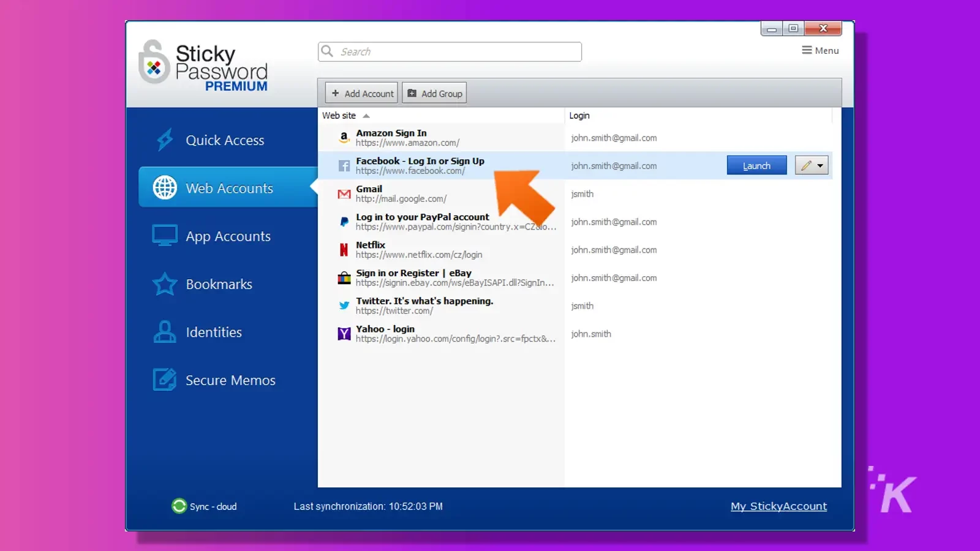This screenshot has width=980, height=551.
Task: Launch the Facebook account
Action: 756,165
